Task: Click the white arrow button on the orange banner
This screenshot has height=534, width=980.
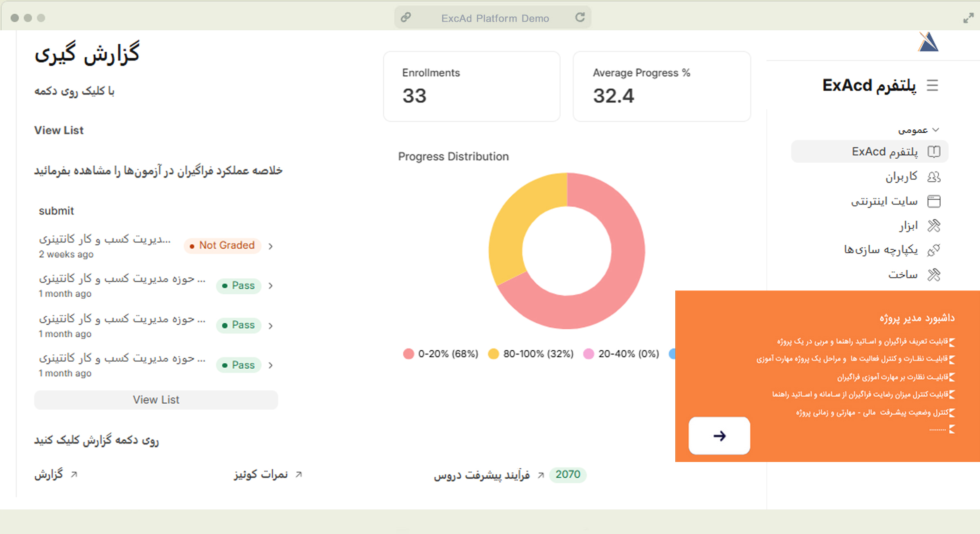Action: click(719, 436)
